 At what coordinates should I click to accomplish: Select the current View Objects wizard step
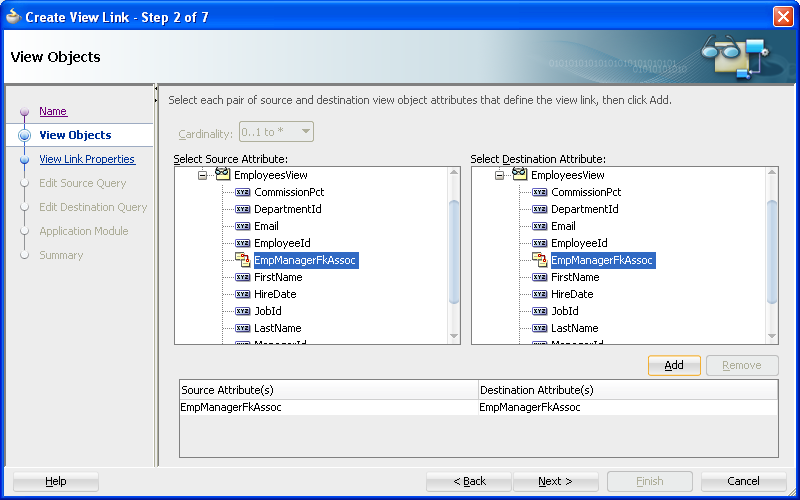75,135
